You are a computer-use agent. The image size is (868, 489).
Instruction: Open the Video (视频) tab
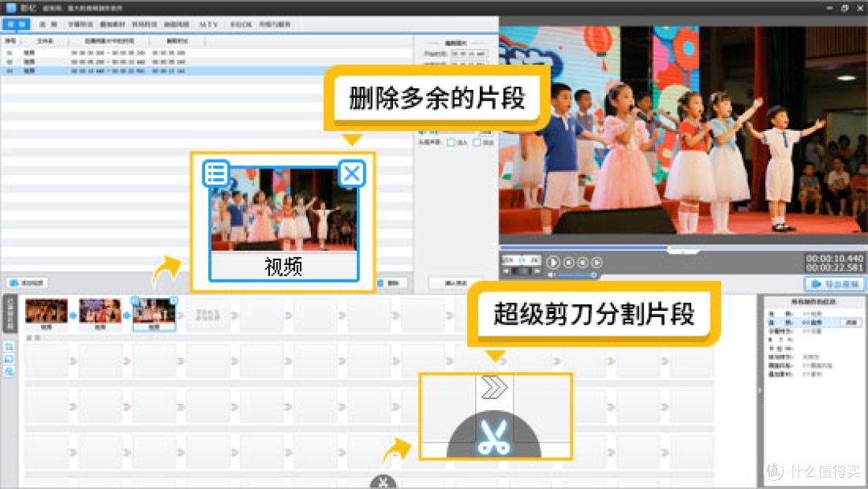tap(16, 24)
